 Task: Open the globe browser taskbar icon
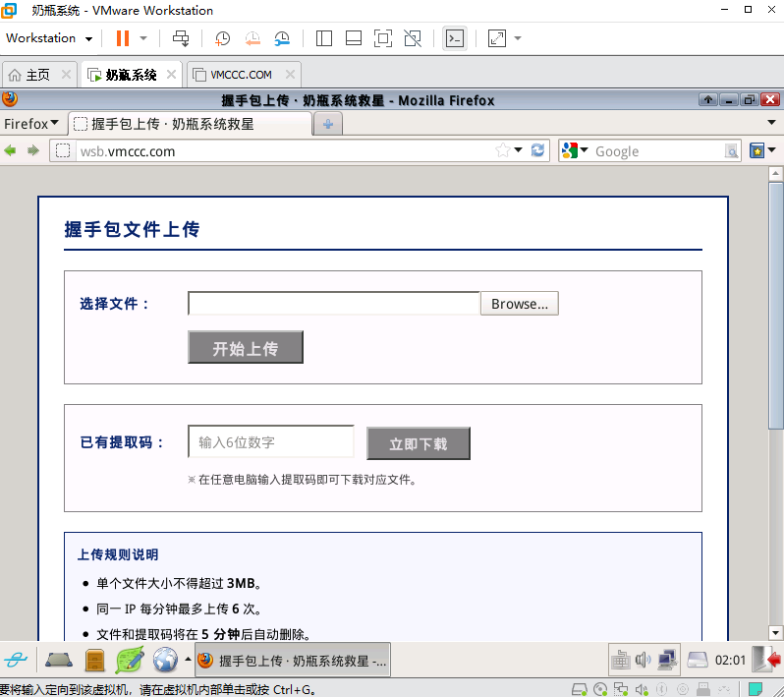click(x=165, y=660)
